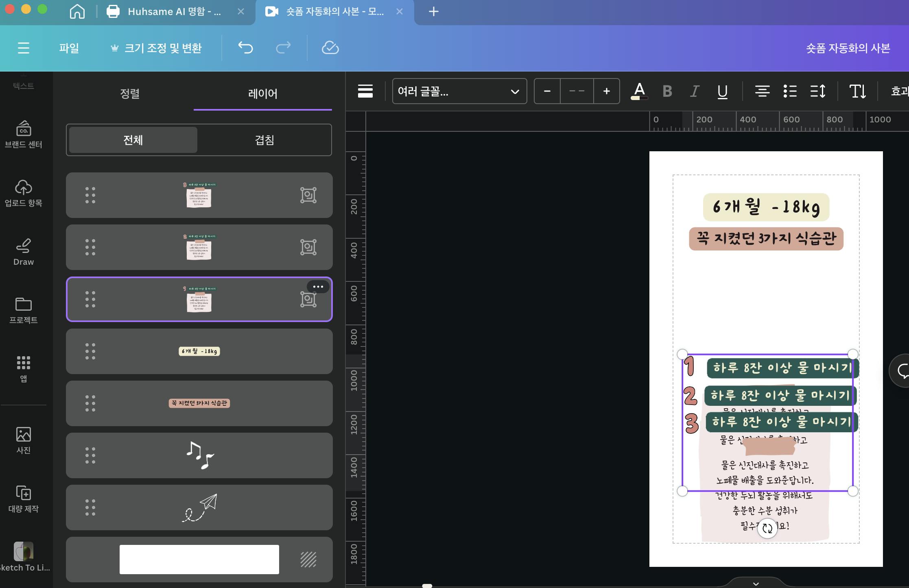Click the text color A icon
909x588 pixels.
(x=639, y=91)
